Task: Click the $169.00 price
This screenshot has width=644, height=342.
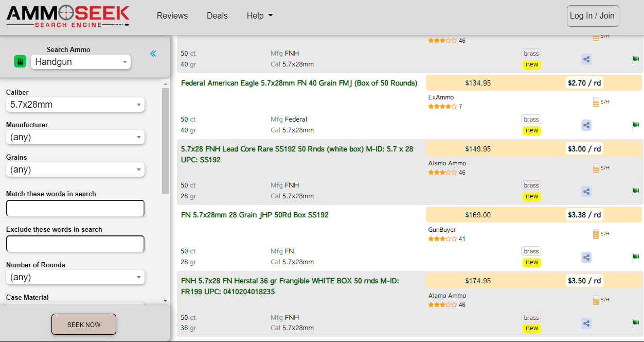Action: pyautogui.click(x=478, y=215)
